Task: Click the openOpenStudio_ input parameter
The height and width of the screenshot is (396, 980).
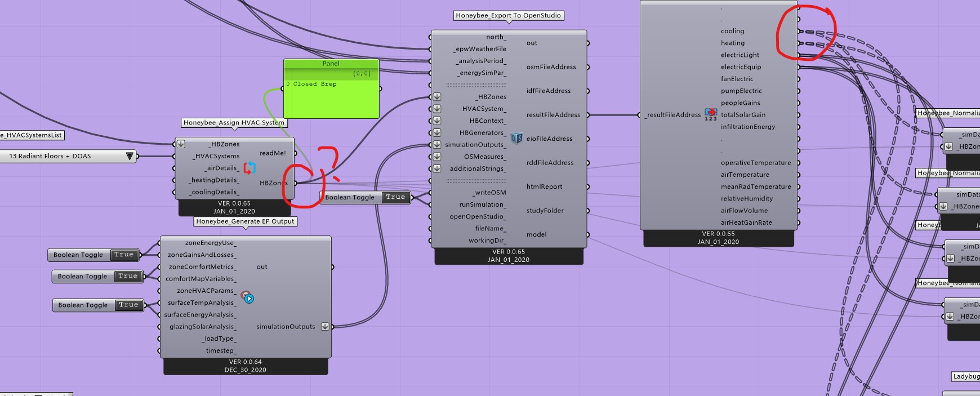Action: coord(478,217)
